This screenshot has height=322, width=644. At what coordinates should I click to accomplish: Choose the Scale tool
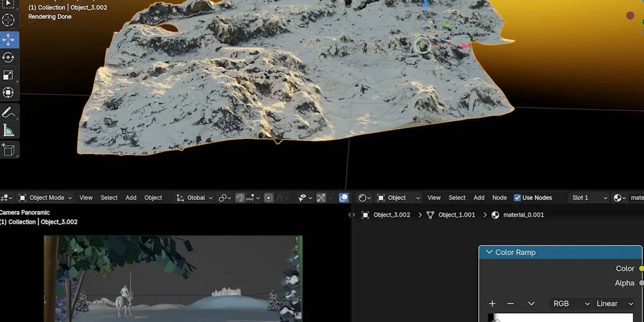click(x=9, y=75)
